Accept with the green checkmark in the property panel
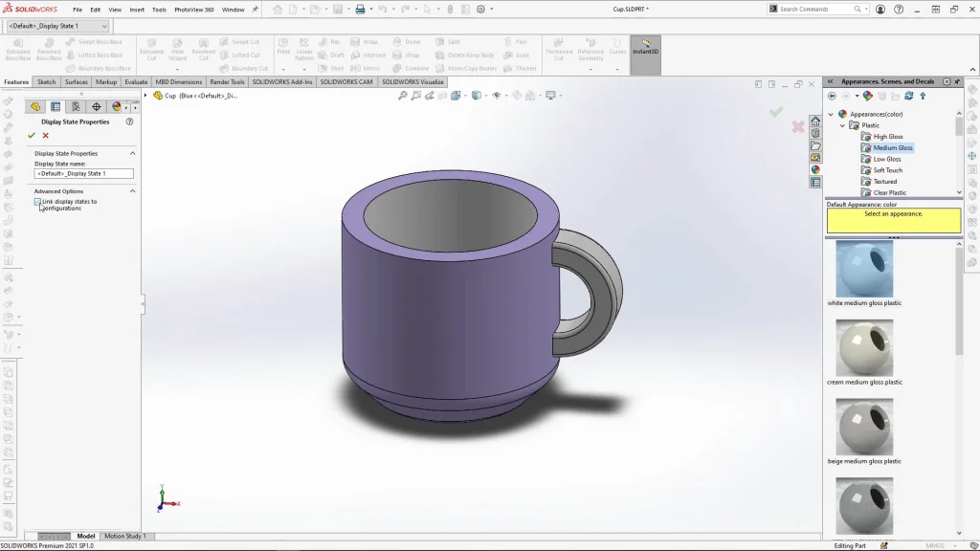 tap(32, 136)
